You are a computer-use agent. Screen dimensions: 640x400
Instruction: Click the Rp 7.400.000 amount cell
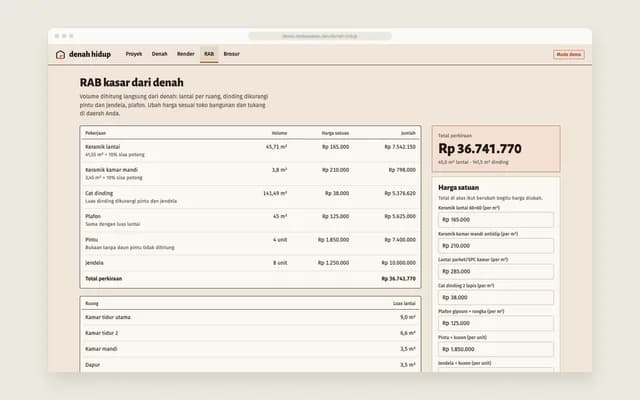pyautogui.click(x=400, y=240)
